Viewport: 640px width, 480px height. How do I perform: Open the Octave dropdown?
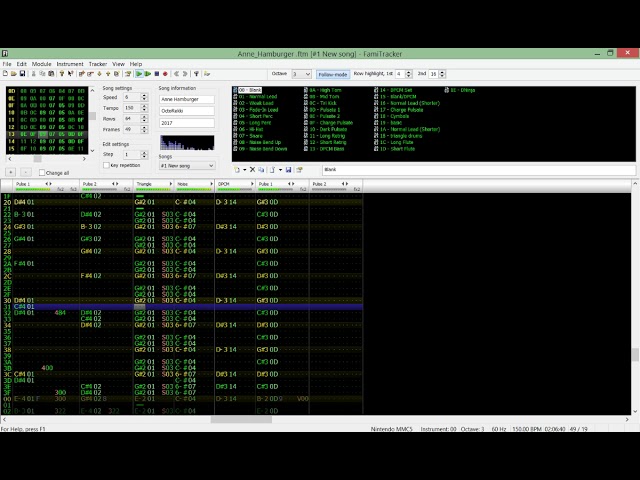click(307, 74)
